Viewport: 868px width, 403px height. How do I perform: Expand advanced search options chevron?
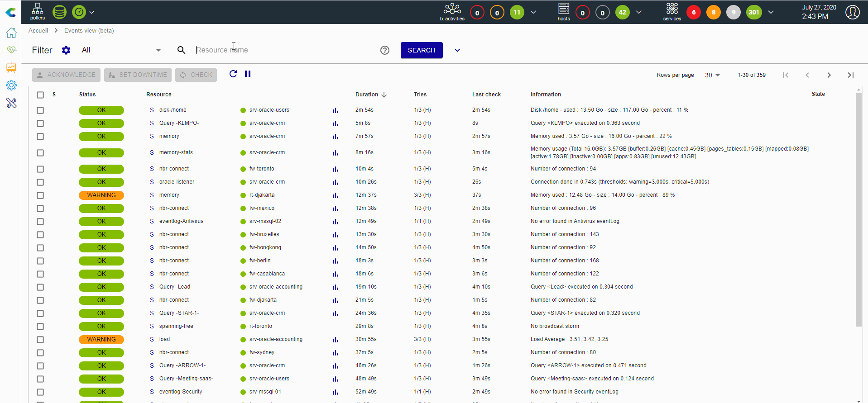tap(457, 50)
